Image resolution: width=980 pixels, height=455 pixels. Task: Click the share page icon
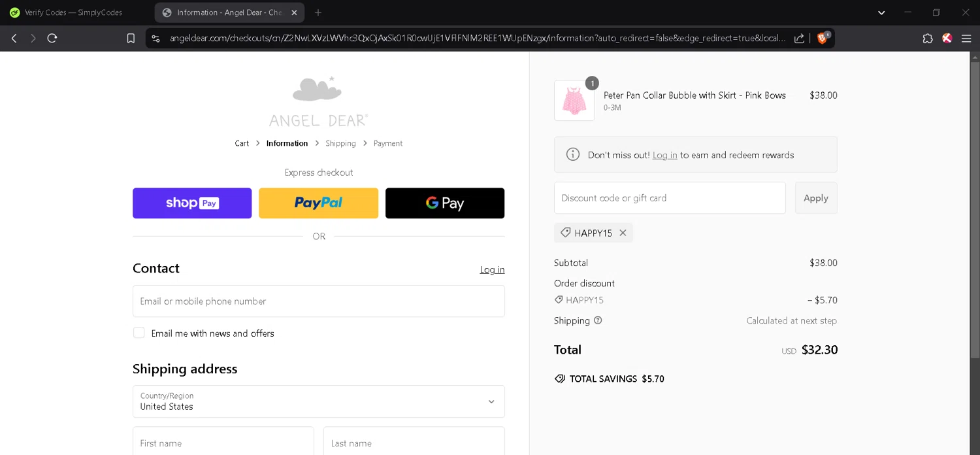[x=799, y=39]
